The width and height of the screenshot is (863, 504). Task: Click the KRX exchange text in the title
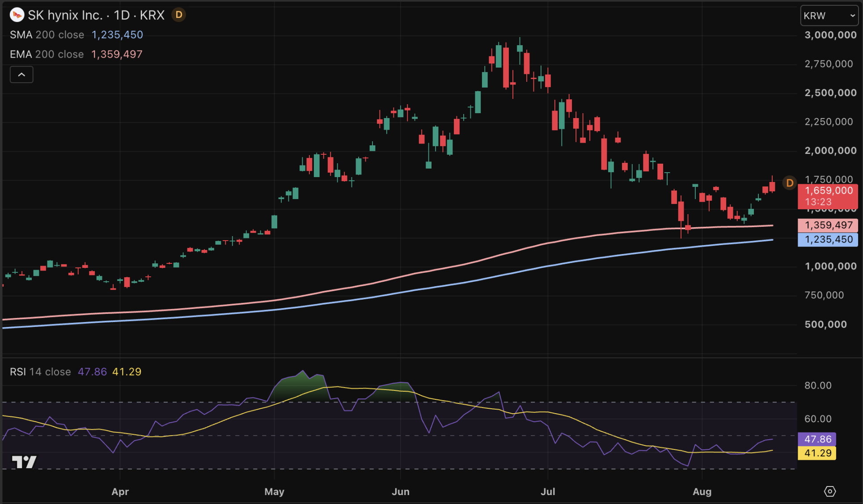pos(152,15)
